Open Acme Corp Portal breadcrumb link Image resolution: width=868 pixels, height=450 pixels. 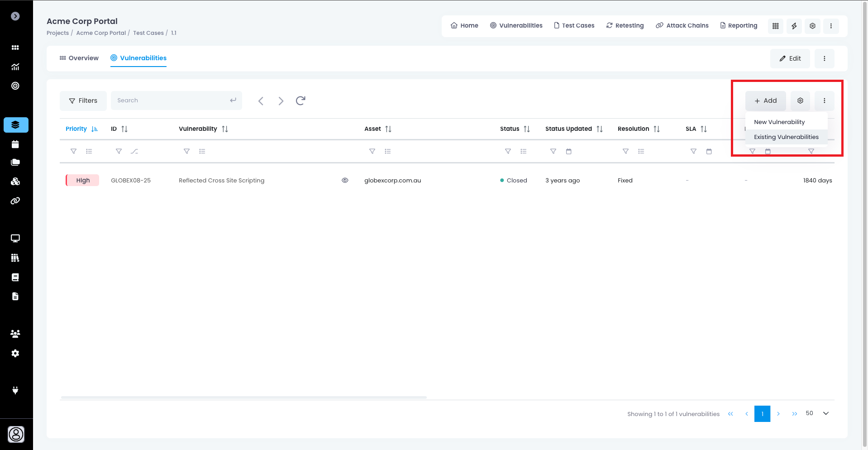[101, 33]
